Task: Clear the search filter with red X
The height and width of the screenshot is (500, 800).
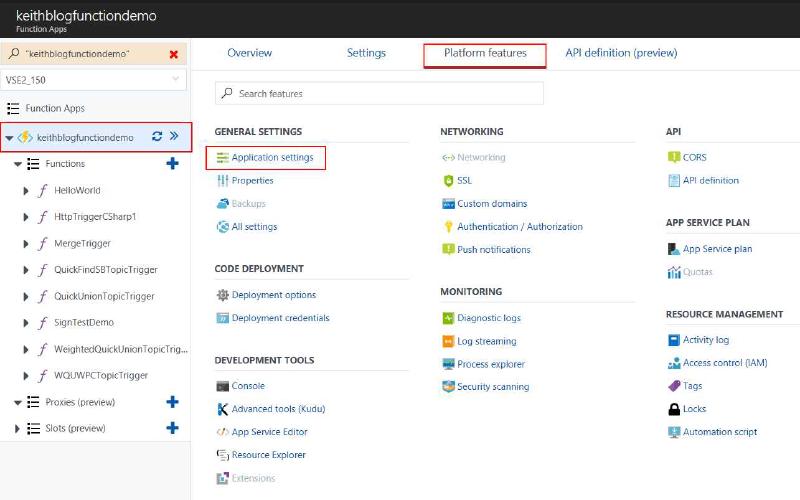Action: point(174,54)
